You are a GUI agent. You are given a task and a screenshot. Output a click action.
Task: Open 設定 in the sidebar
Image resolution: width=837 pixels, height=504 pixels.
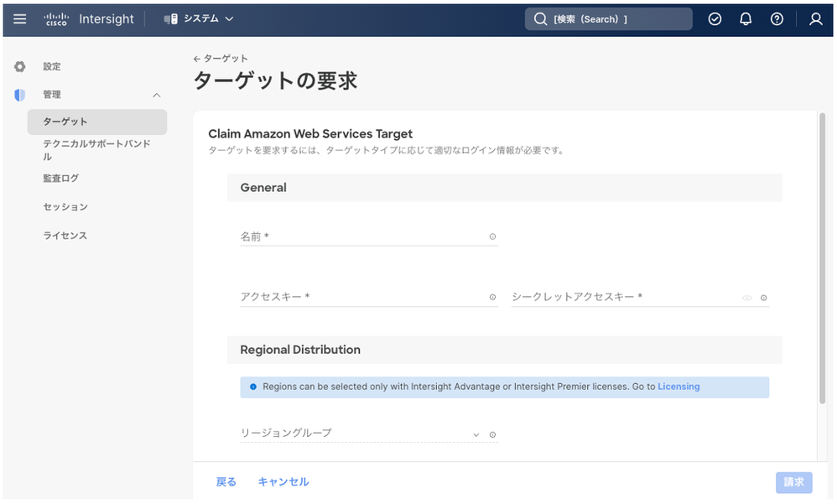52,67
